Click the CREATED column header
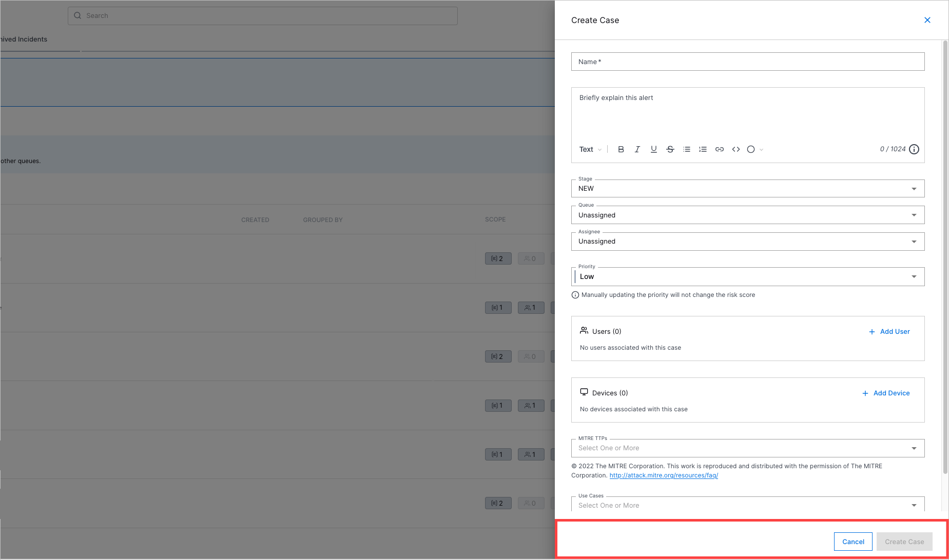The image size is (949, 560). (x=255, y=220)
